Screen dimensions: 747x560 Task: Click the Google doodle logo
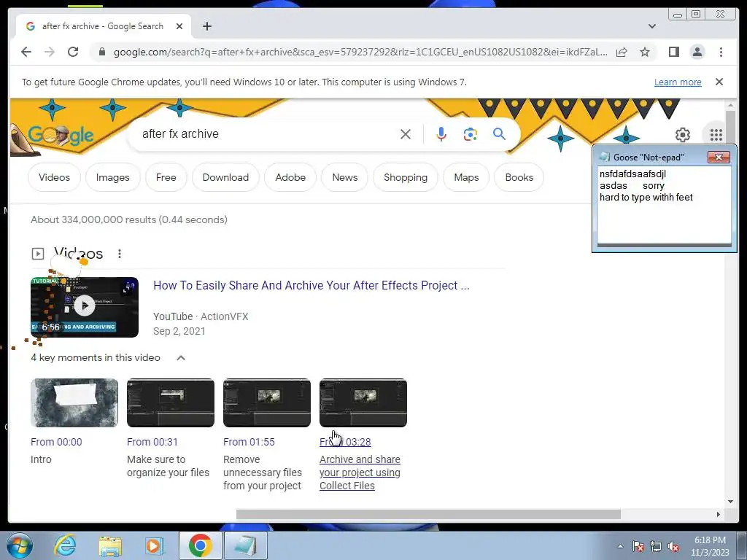[61, 136]
